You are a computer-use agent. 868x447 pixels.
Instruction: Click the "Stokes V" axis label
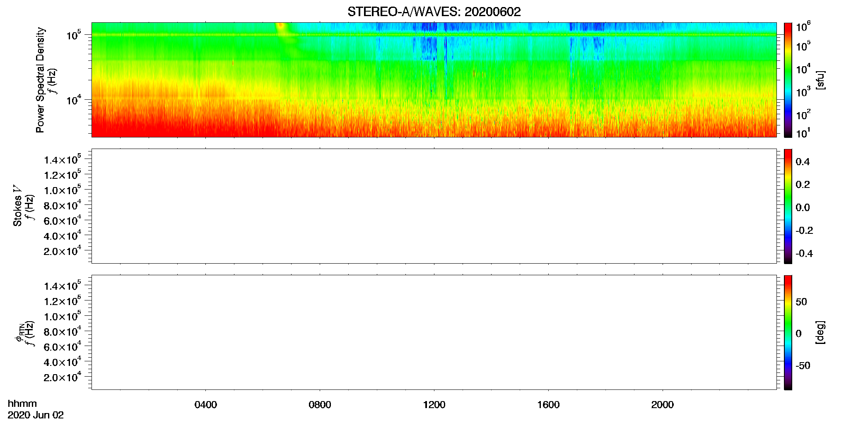(x=17, y=206)
